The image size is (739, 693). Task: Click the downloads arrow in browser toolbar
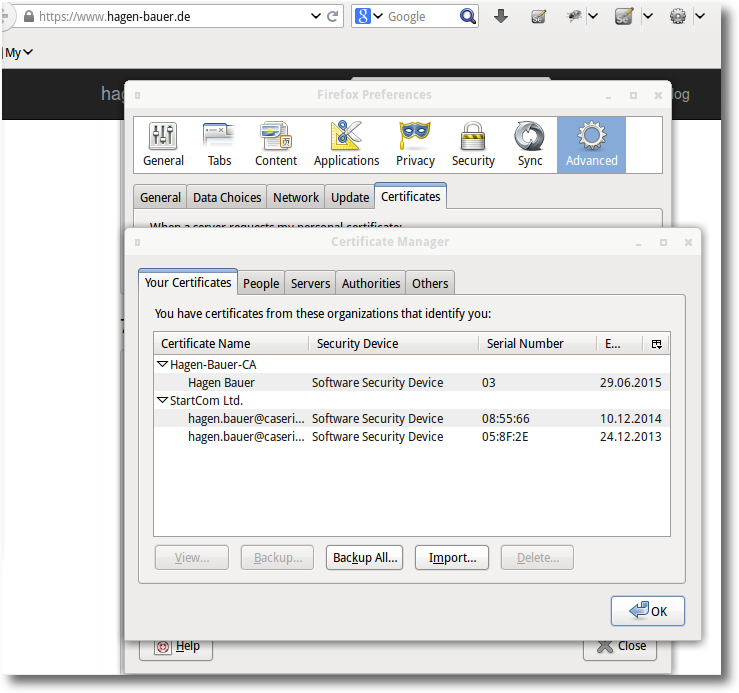click(x=501, y=16)
